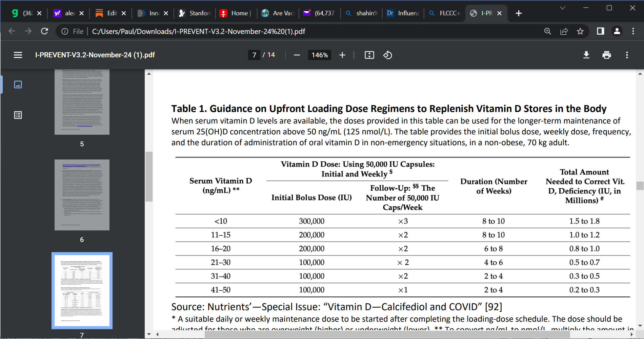644x339 pixels.
Task: Show document outline view in sidebar
Action: pos(18,115)
